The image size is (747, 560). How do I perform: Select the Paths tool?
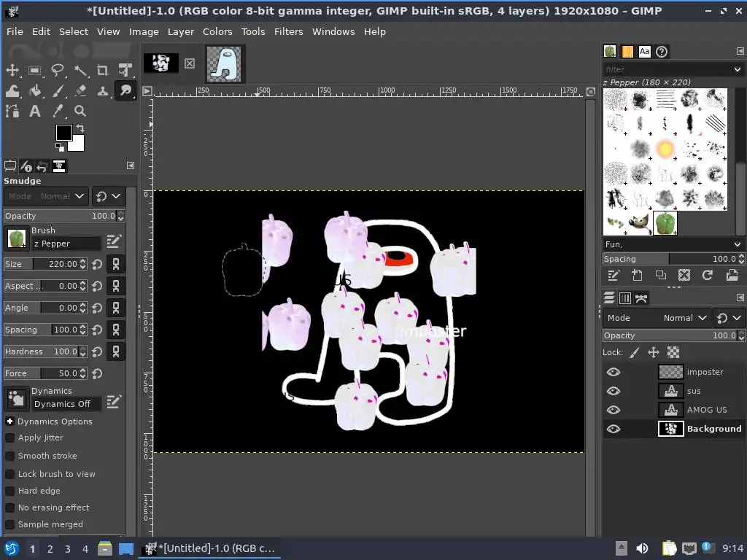click(12, 111)
